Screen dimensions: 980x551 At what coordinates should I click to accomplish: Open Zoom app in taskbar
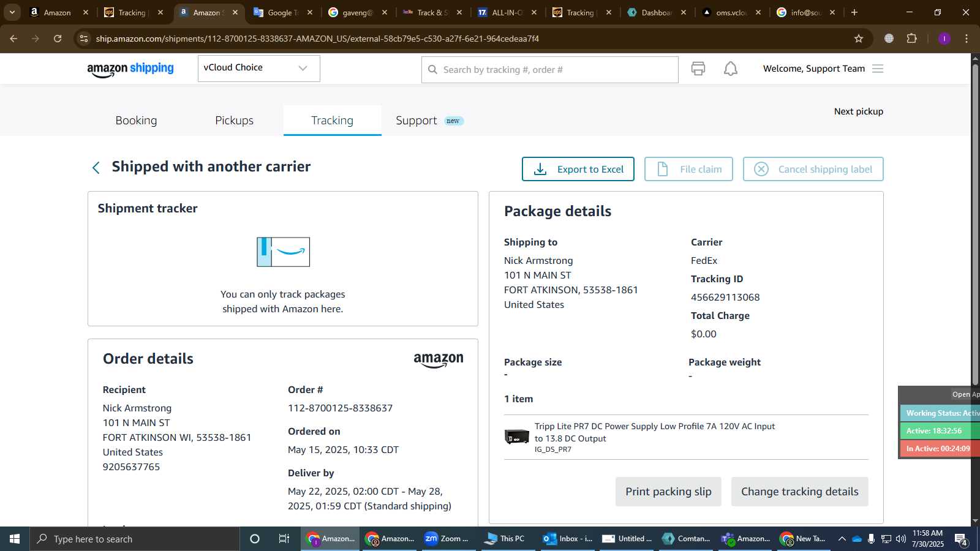tap(448, 539)
